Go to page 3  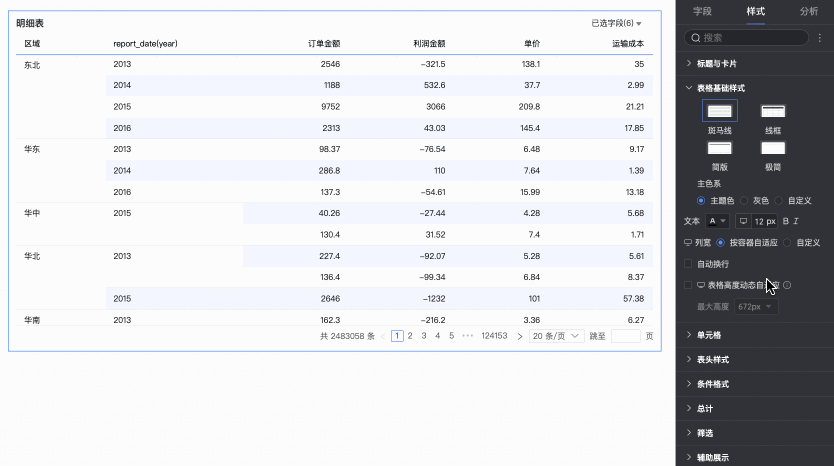[424, 336]
